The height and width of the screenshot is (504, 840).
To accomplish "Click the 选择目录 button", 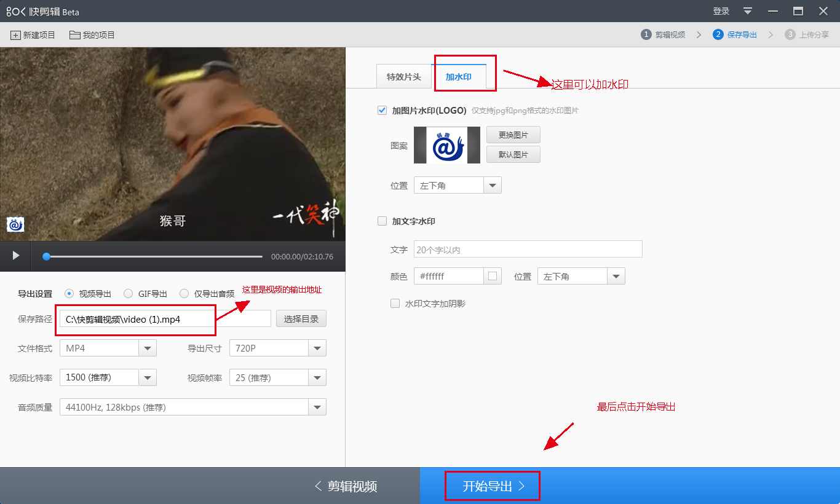I will pos(301,319).
